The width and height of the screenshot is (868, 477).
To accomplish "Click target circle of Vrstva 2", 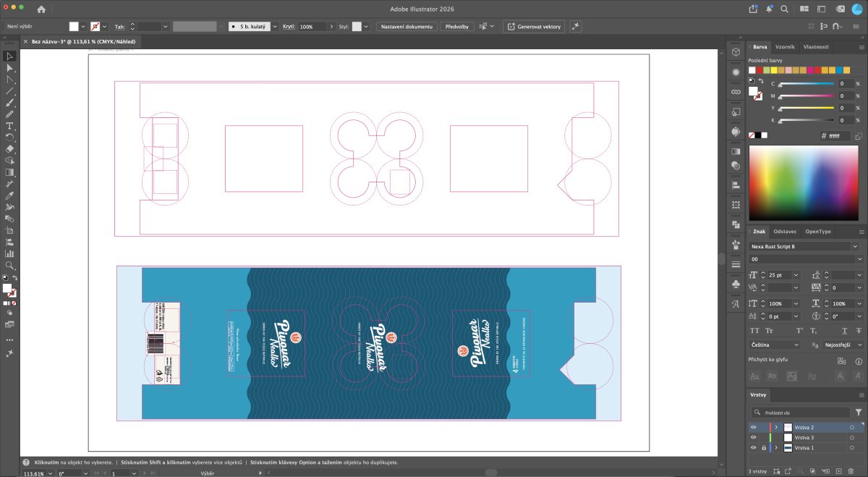I will coord(852,427).
